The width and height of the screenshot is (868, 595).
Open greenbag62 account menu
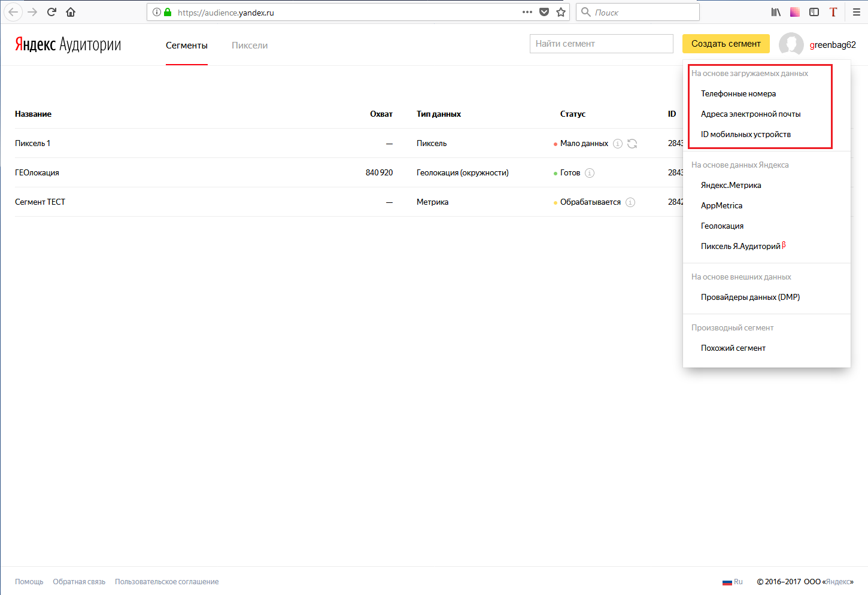pyautogui.click(x=833, y=45)
